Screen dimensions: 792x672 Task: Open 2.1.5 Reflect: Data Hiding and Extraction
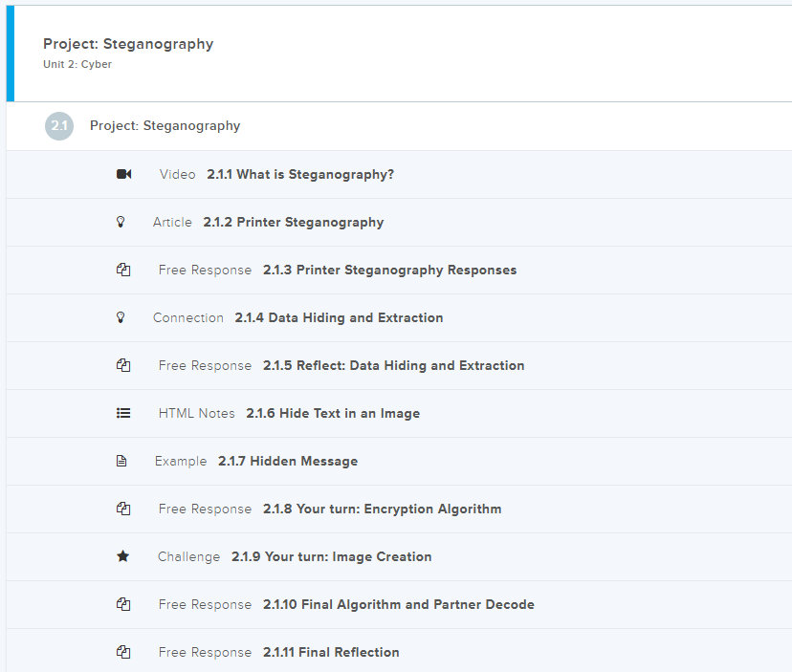[x=393, y=366]
